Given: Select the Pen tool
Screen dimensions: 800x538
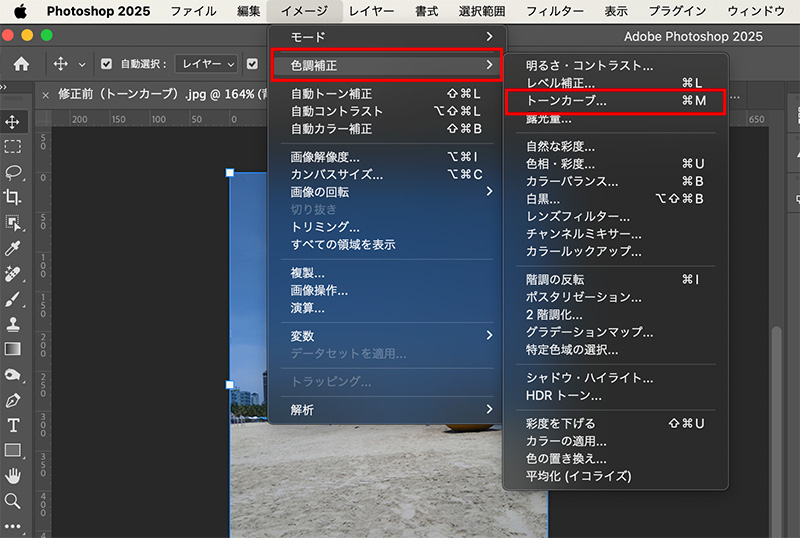Looking at the screenshot, I should (12, 400).
